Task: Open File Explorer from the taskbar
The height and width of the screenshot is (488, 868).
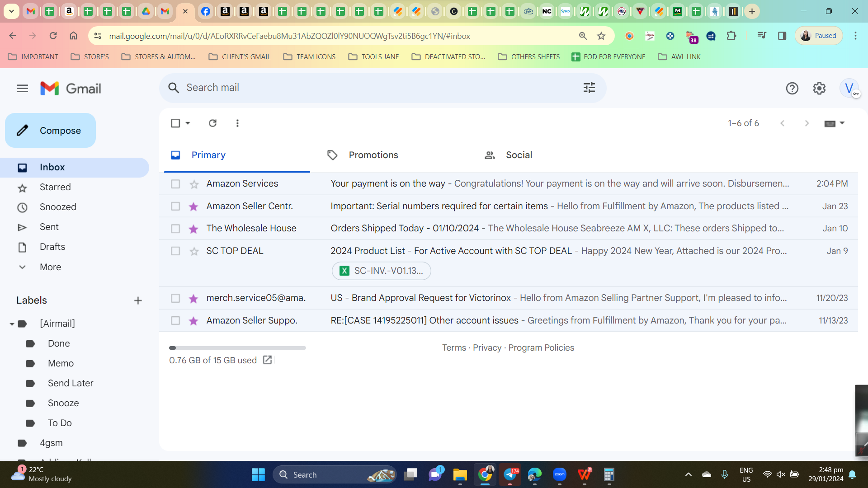Action: point(460,474)
